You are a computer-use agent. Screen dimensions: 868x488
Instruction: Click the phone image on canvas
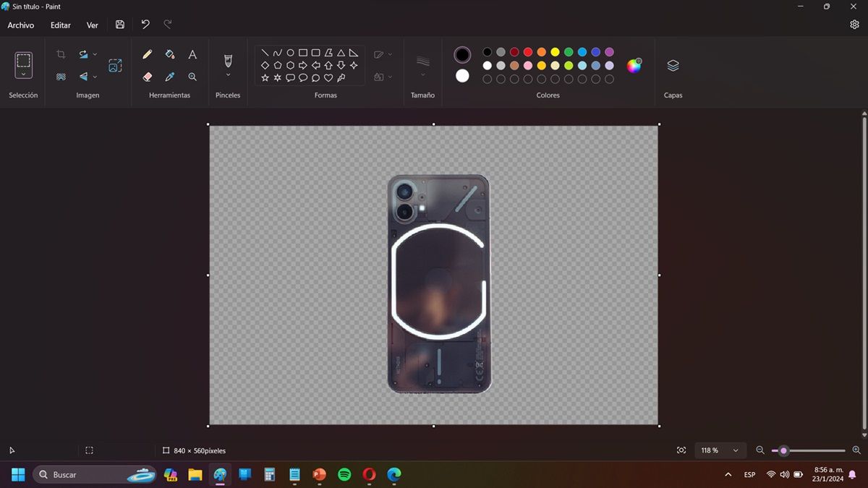438,284
